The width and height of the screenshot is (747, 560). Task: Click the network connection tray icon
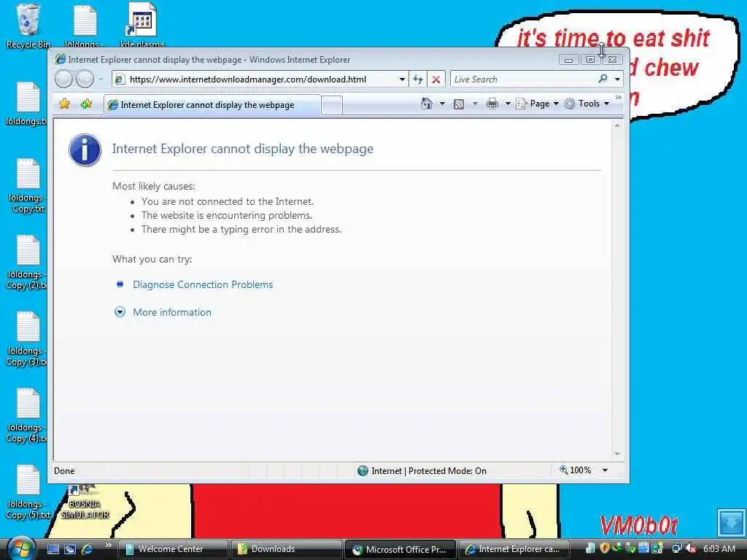click(676, 548)
